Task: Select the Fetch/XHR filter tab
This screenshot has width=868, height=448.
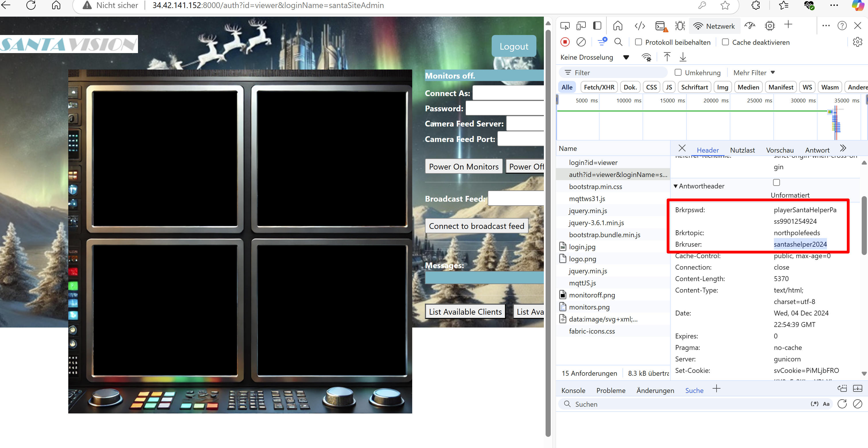Action: 599,87
